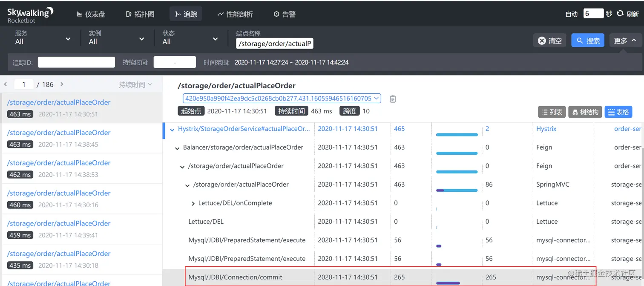The width and height of the screenshot is (644, 286).
Task: Click the Mysql/JDBI/Connection/commit span
Action: pos(235,277)
